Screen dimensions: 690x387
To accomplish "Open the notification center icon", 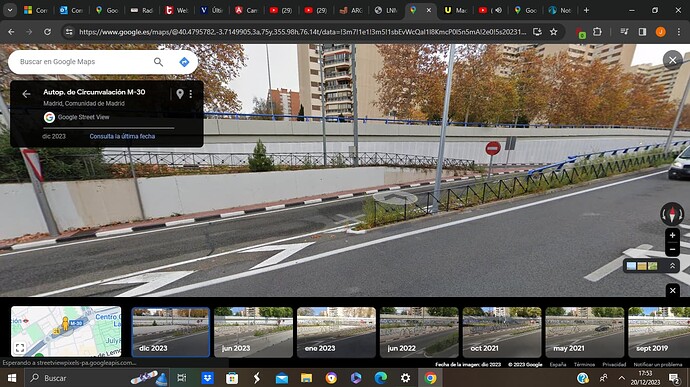I will (674, 378).
